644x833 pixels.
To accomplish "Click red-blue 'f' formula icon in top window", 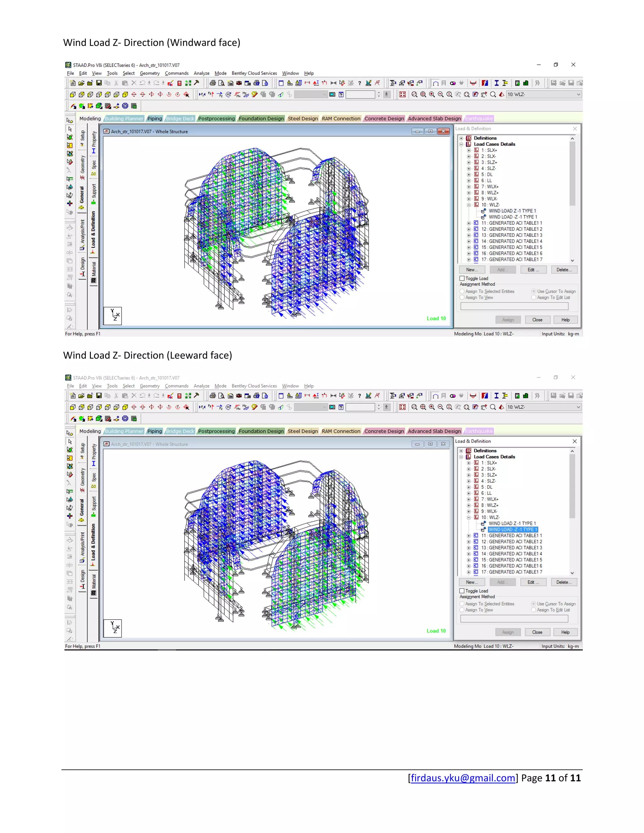I will tap(485, 83).
